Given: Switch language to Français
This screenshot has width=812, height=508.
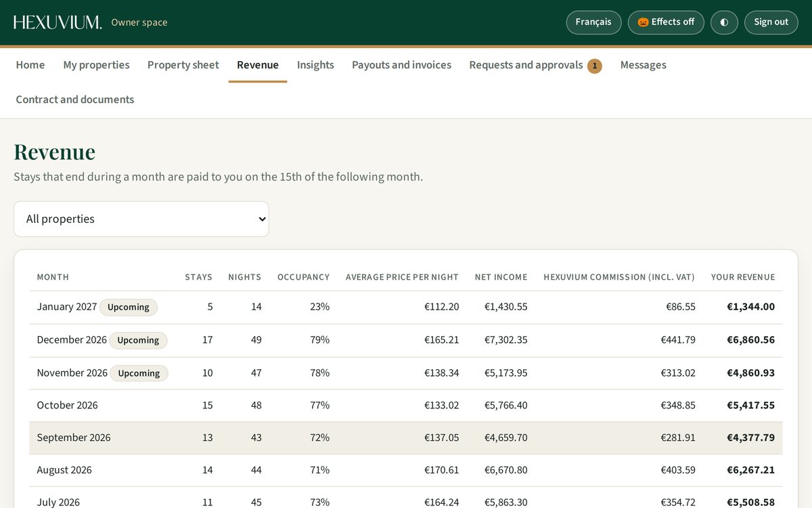Looking at the screenshot, I should 593,22.
